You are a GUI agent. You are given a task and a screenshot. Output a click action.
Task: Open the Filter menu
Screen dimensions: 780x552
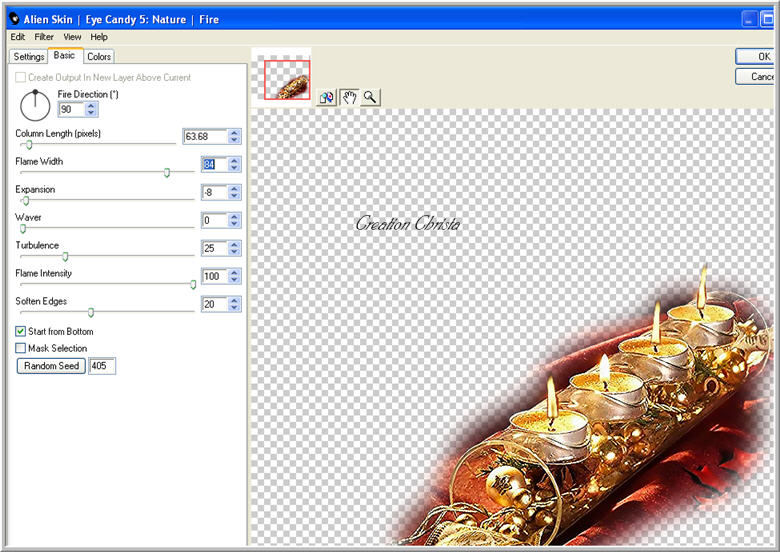[x=44, y=37]
